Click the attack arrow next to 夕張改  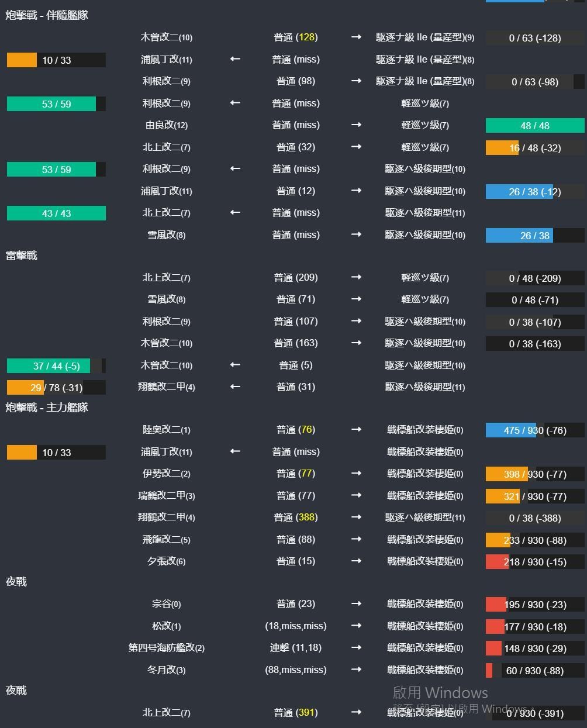click(x=356, y=561)
